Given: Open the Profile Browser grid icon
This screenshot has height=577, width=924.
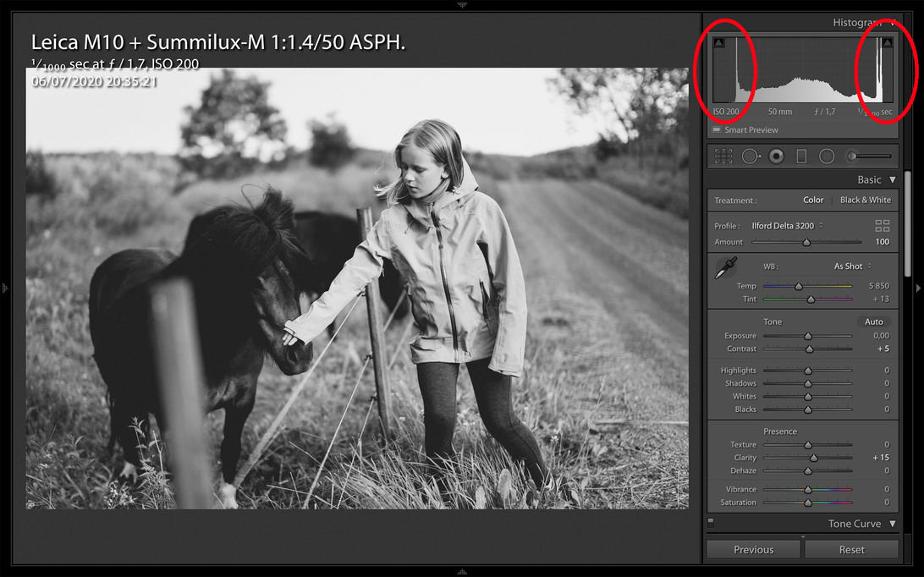Looking at the screenshot, I should [883, 226].
